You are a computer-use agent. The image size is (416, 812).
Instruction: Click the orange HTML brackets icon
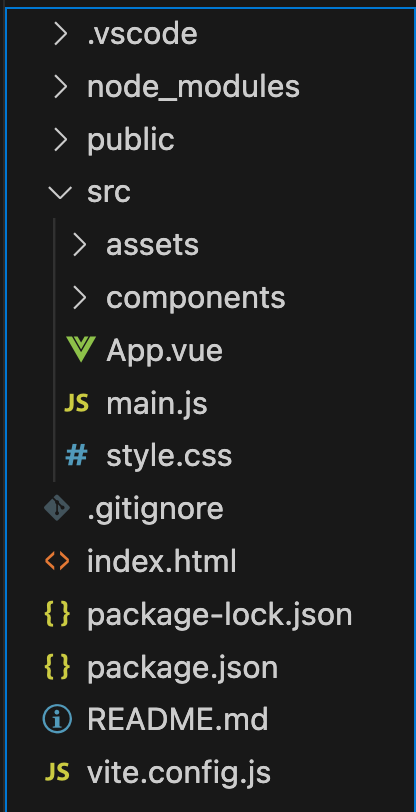tap(57, 561)
